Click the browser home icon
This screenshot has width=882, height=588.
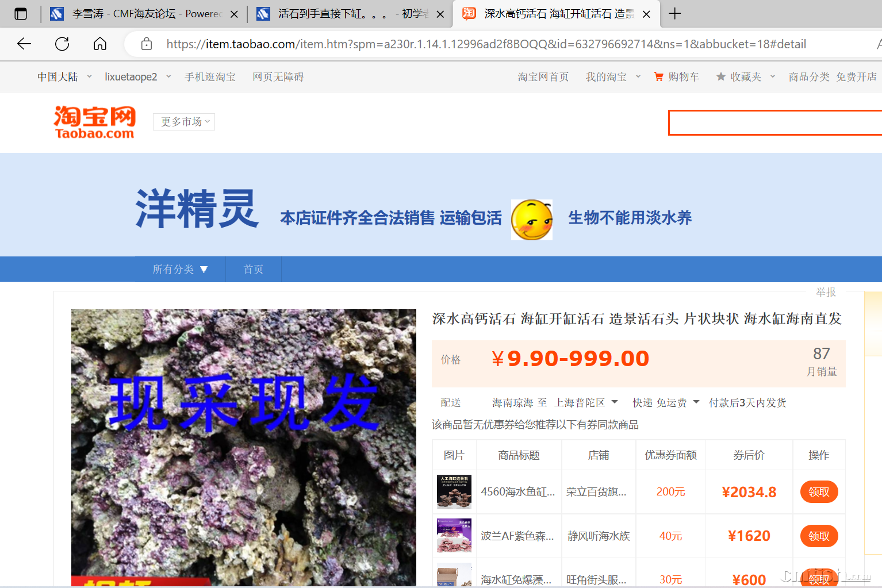tap(99, 44)
